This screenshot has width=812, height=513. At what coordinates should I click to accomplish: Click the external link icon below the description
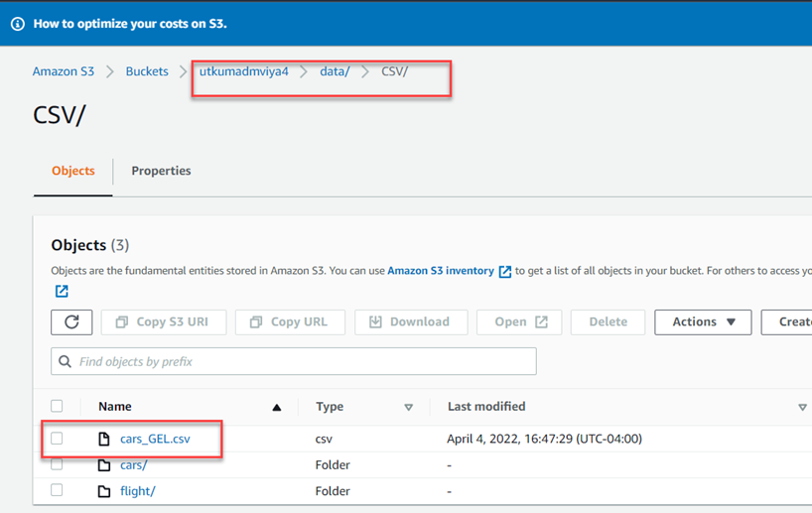click(62, 291)
